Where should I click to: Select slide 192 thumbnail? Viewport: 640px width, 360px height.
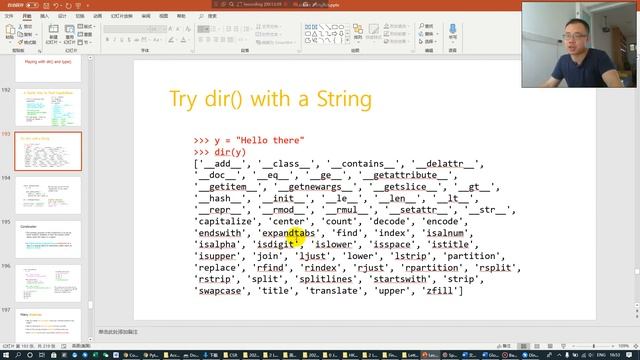pyautogui.click(x=48, y=107)
